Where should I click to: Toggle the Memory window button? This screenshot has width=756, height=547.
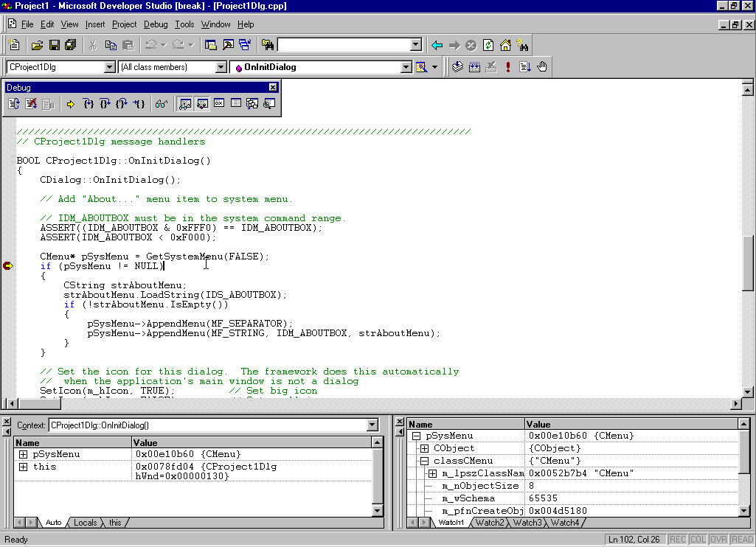[x=236, y=104]
